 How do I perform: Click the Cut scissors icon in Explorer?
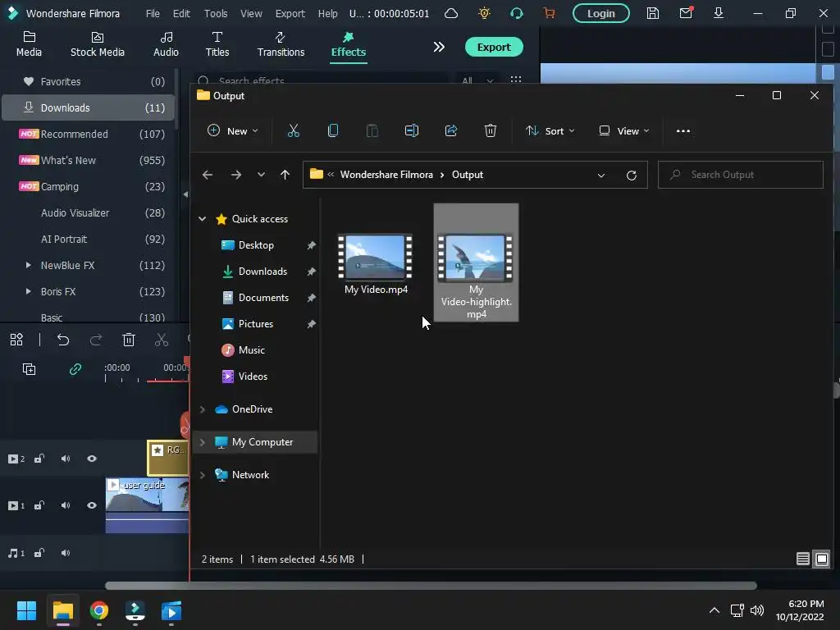pyautogui.click(x=294, y=130)
